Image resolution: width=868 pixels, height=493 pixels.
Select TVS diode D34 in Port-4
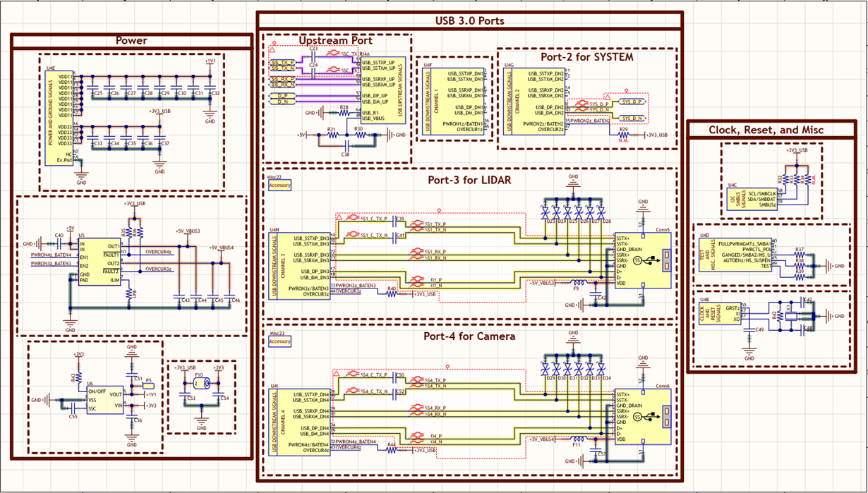(x=600, y=367)
